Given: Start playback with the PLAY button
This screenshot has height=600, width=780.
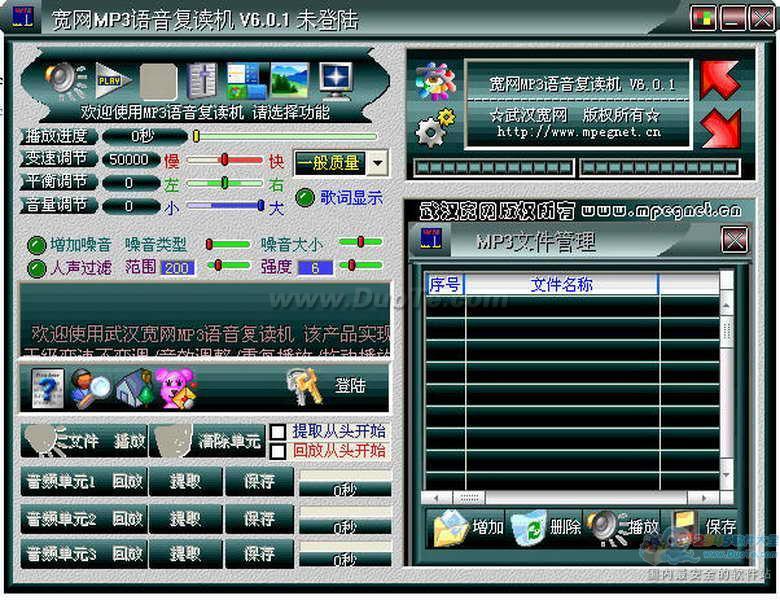Looking at the screenshot, I should pyautogui.click(x=113, y=80).
